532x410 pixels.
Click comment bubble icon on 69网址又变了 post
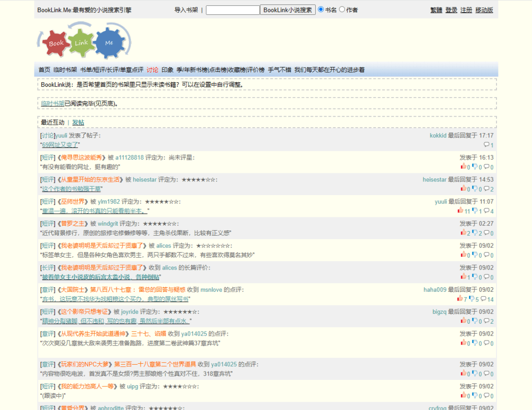486,145
